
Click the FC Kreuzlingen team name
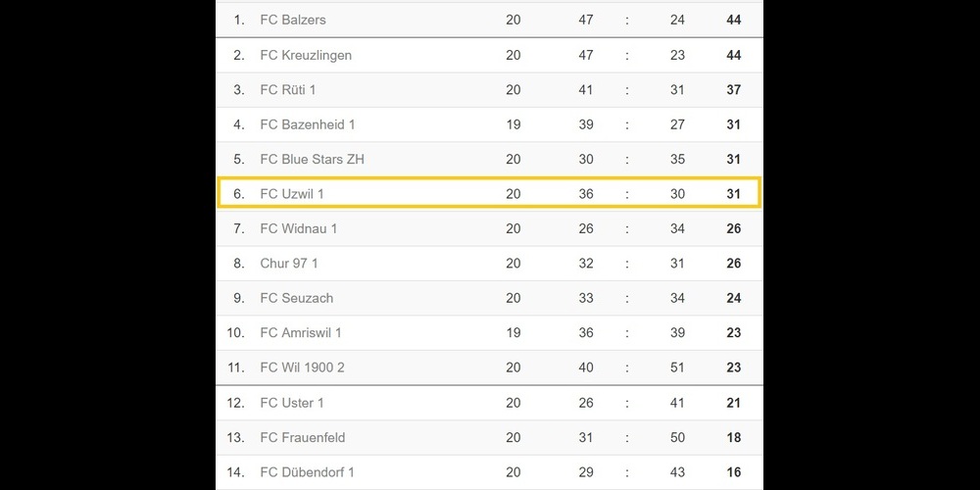(x=306, y=55)
